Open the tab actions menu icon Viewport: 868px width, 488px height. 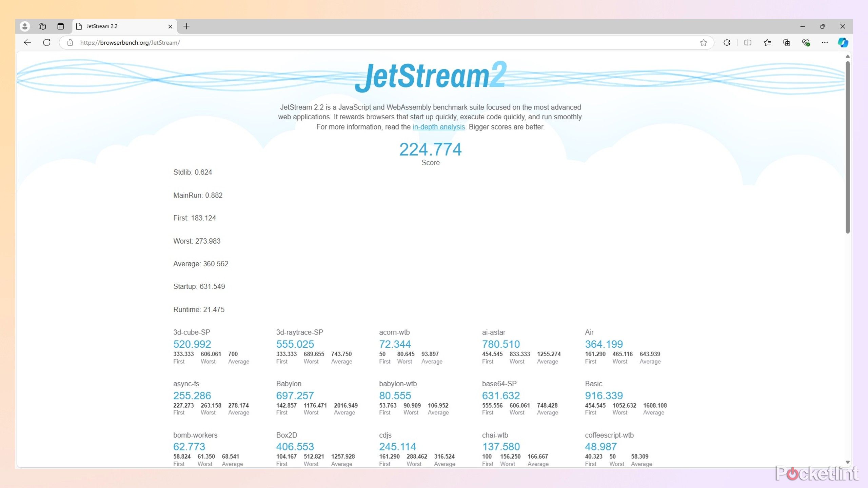click(61, 26)
